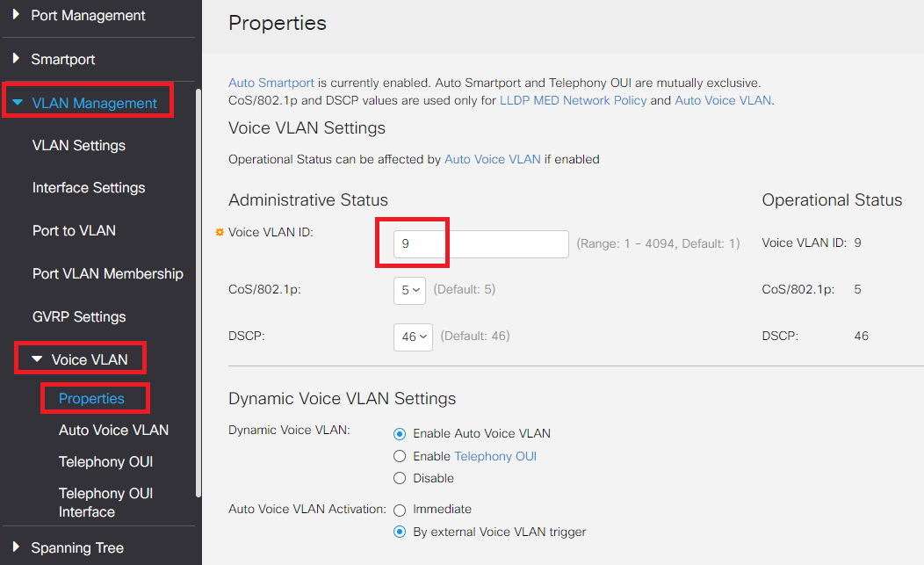924x565 pixels.
Task: Collapse the Voice VLAN submenu arrow
Action: tap(37, 359)
